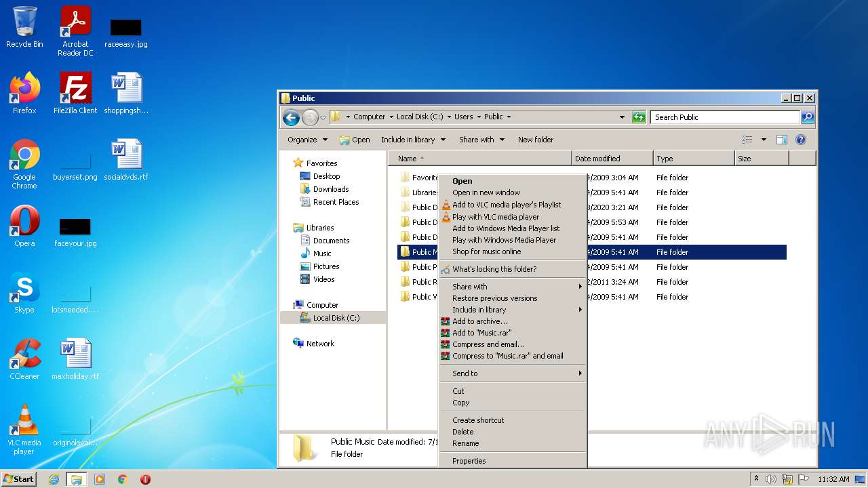Screen dimensions: 868x488
Task: Click the volume speaker tray icon
Action: point(771,479)
